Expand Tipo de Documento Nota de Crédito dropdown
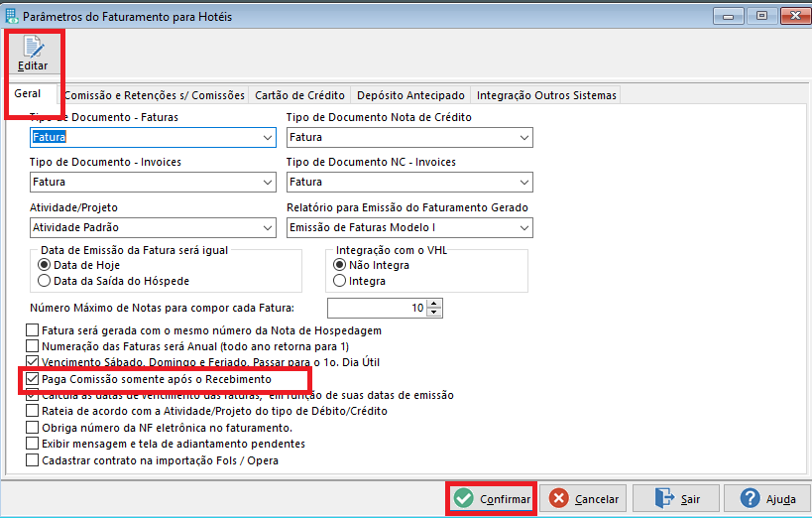812x518 pixels. coord(524,137)
